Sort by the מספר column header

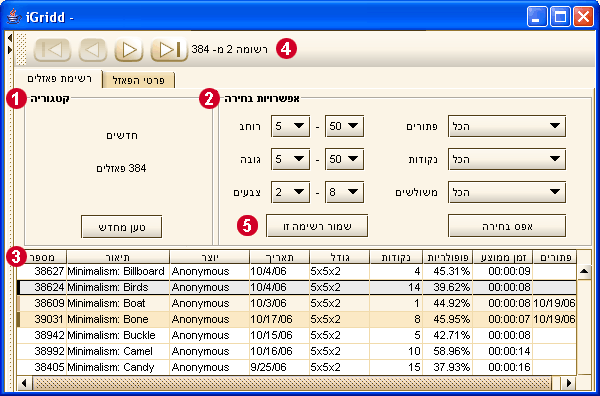pyautogui.click(x=42, y=257)
